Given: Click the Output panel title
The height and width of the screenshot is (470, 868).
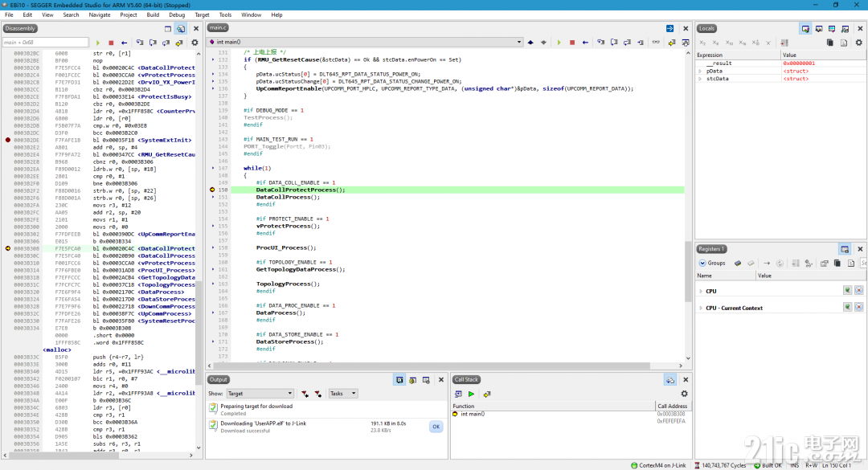Looking at the screenshot, I should 218,380.
